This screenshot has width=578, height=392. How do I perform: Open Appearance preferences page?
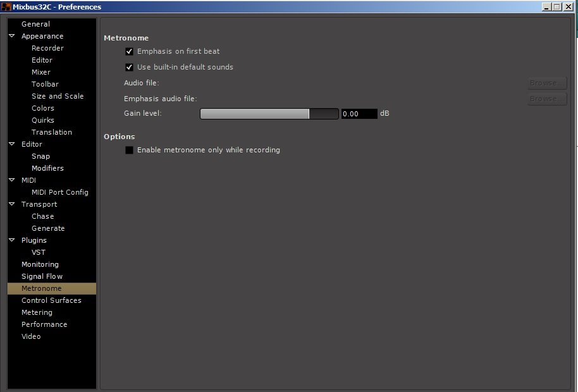click(x=42, y=36)
